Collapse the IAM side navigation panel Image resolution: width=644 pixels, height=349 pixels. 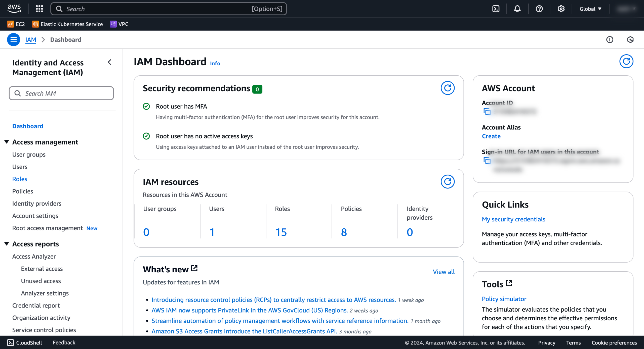click(110, 62)
